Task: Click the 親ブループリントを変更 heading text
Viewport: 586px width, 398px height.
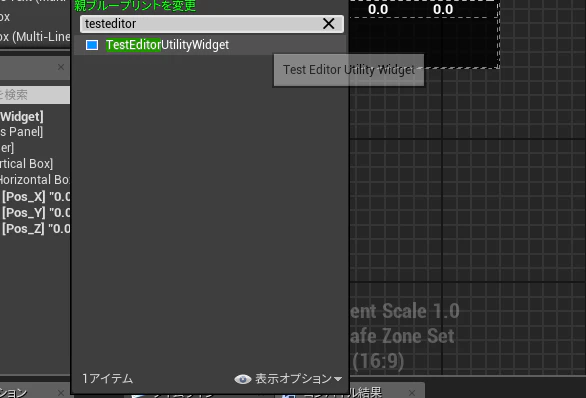Action: tap(135, 6)
